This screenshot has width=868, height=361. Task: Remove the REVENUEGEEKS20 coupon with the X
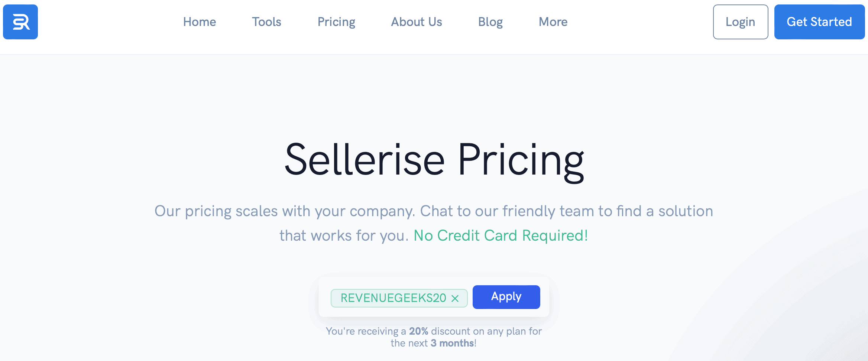point(455,298)
